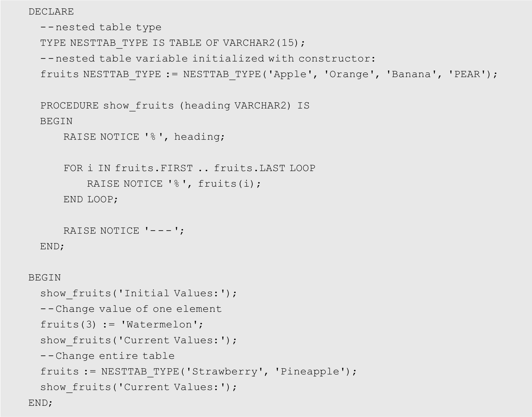Click the DECLARE keyword at the top

coord(51,12)
